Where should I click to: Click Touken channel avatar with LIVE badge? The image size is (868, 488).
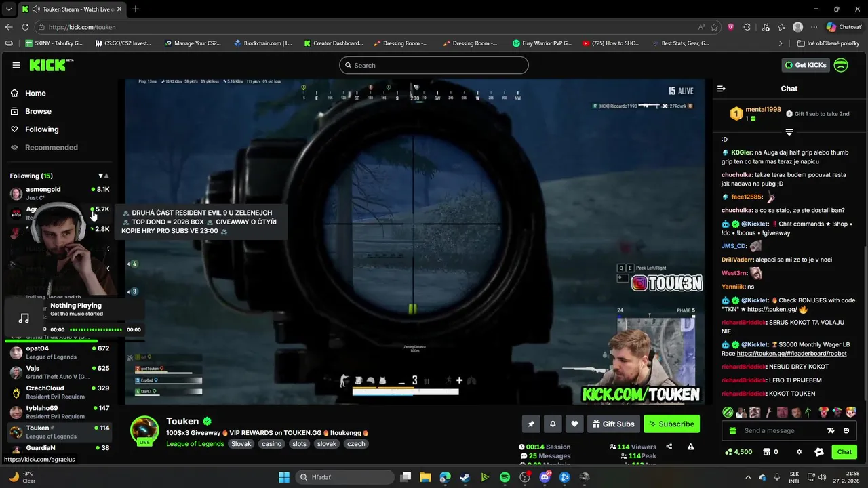click(144, 430)
